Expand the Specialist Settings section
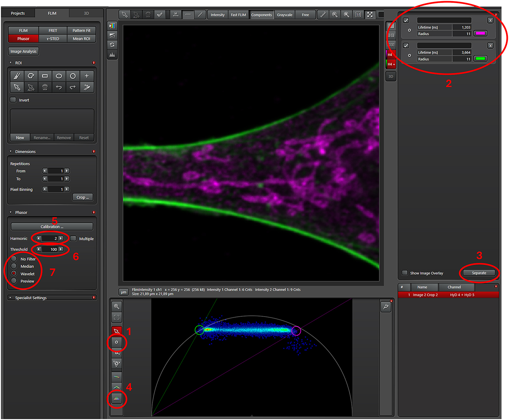 click(x=11, y=297)
